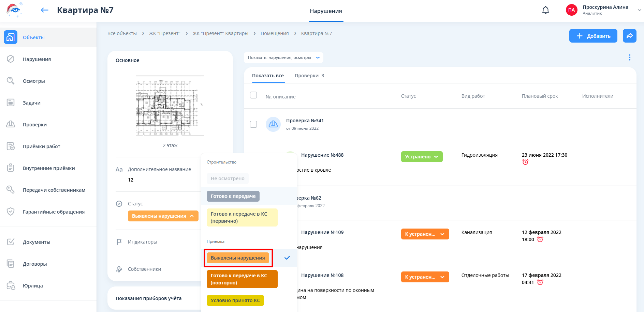Click the ЖК "Презент" Квартиры breadcrumb link
This screenshot has width=644, height=312.
[x=220, y=33]
